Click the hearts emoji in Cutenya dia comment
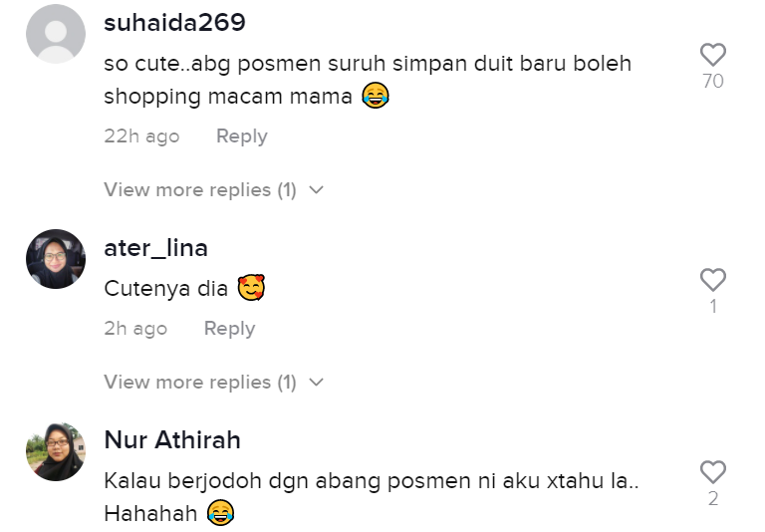 click(251, 288)
